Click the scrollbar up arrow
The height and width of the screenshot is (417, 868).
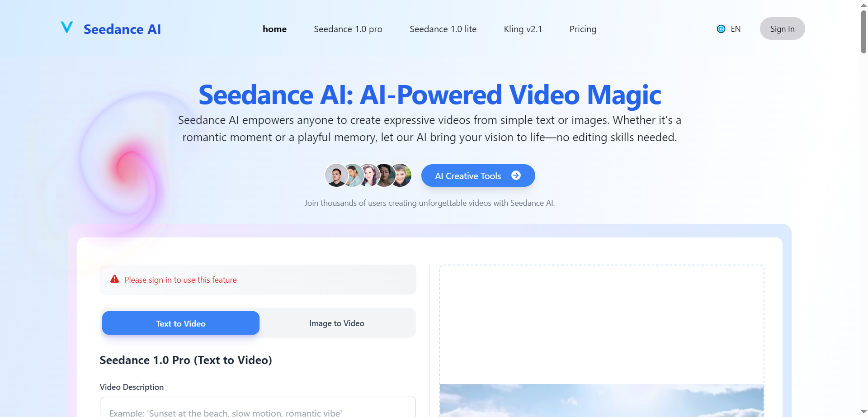863,5
